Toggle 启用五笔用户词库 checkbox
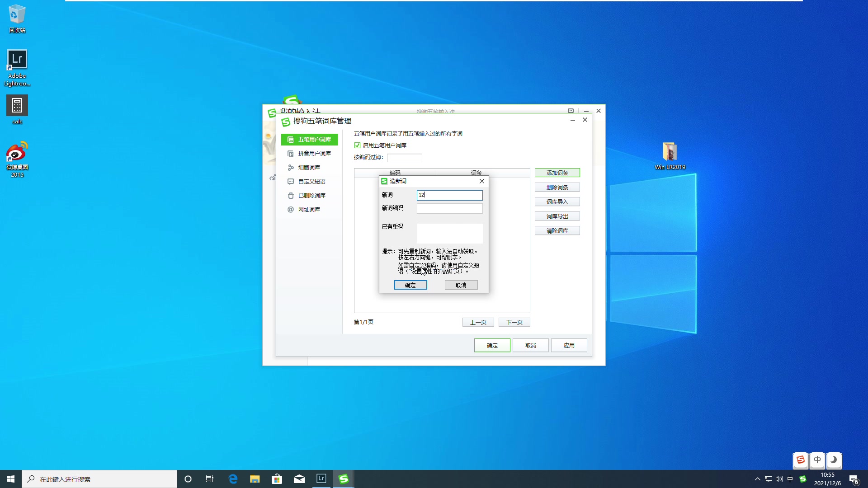868x488 pixels. [358, 145]
